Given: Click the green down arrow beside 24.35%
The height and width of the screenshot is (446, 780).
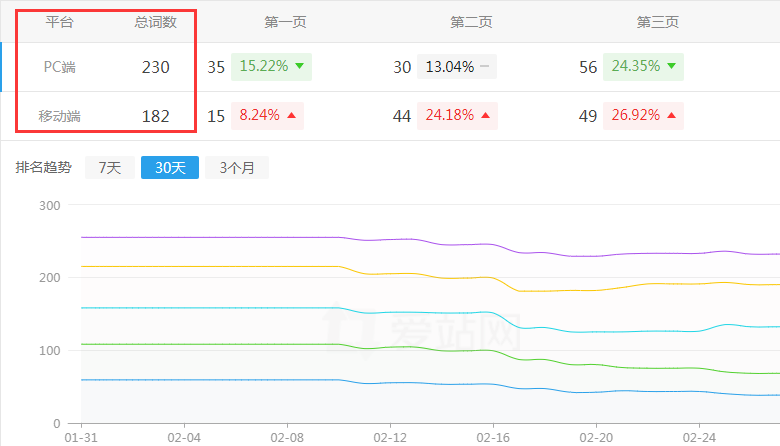Looking at the screenshot, I should 671,67.
